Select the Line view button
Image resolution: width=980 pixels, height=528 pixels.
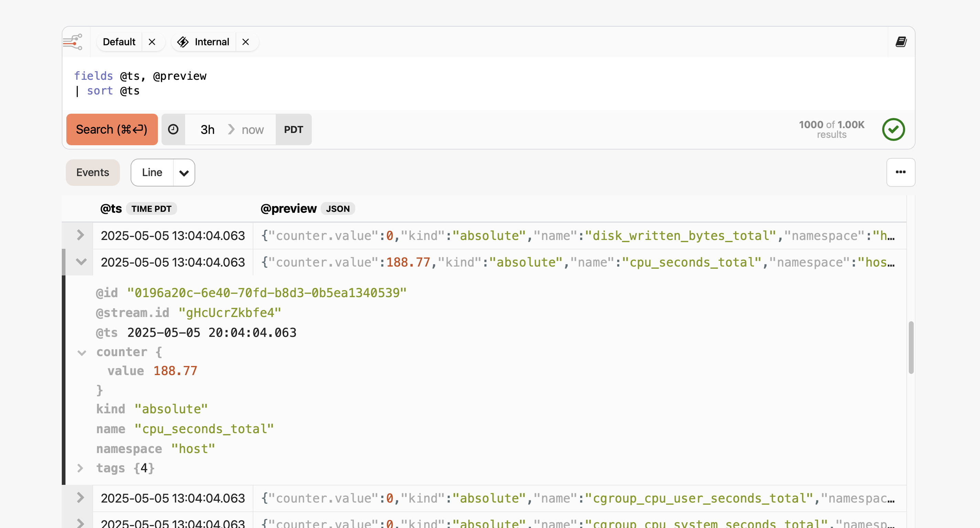(152, 172)
